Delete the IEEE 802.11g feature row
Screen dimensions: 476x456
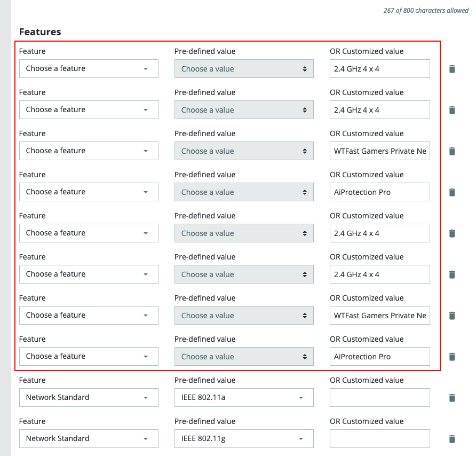[452, 439]
